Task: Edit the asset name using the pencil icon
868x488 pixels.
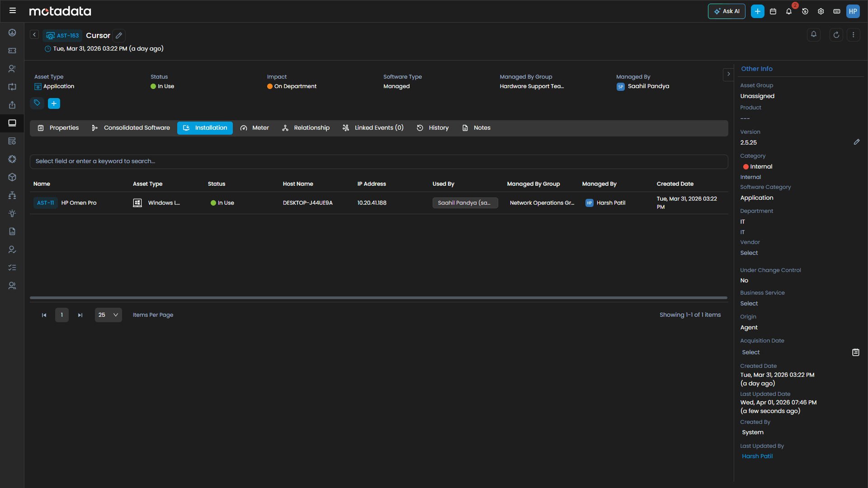Action: pos(118,35)
